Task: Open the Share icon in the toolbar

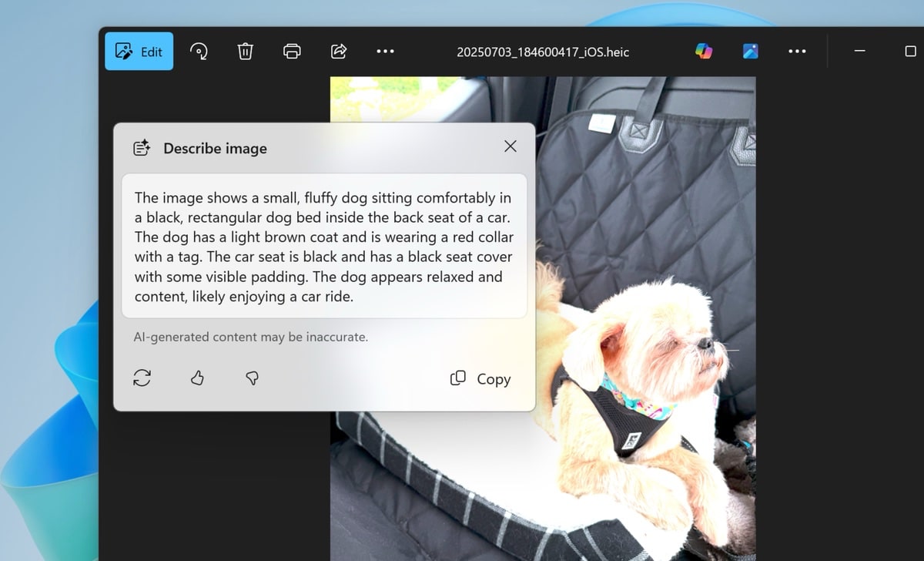Action: (x=338, y=52)
